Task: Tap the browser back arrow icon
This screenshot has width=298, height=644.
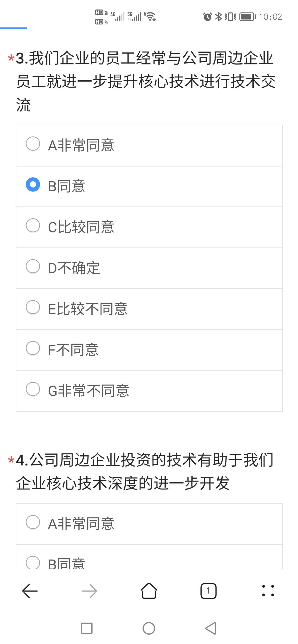Action: pos(30,591)
